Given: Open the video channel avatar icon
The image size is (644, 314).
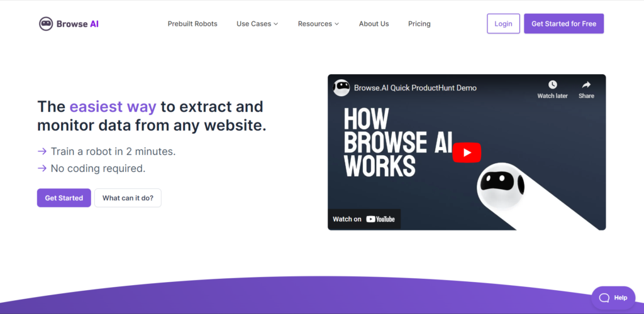Looking at the screenshot, I should (341, 88).
